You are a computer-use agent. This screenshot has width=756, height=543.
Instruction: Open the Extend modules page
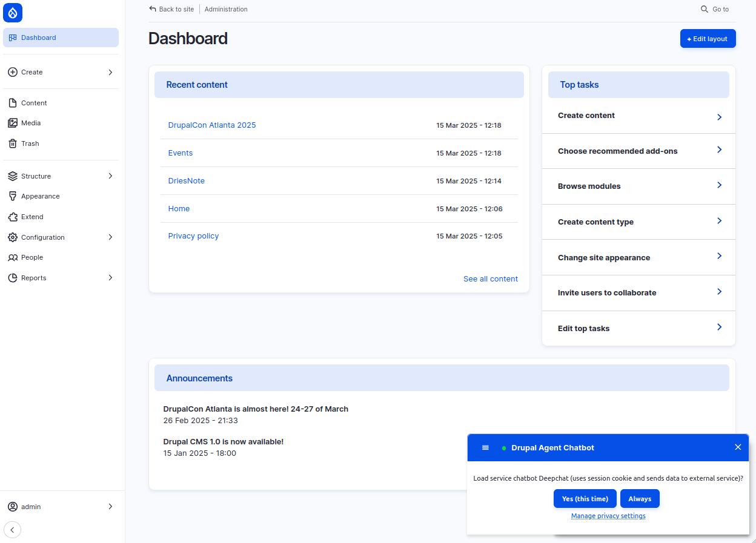point(61,217)
